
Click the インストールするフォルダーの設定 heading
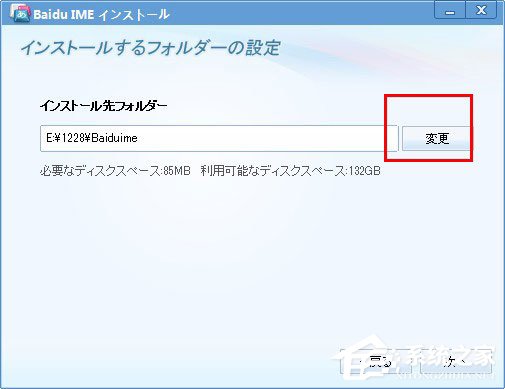(150, 48)
